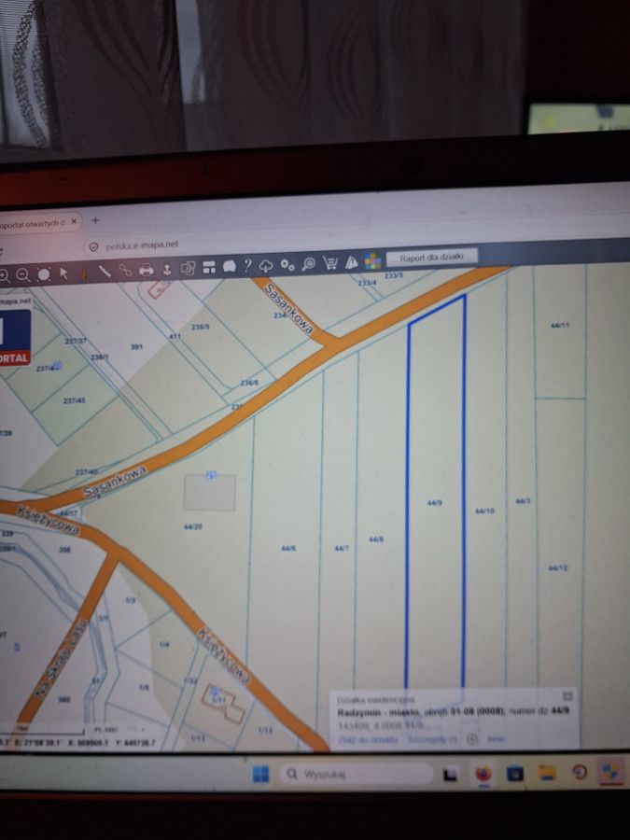Open settings with the gears icon

[287, 264]
